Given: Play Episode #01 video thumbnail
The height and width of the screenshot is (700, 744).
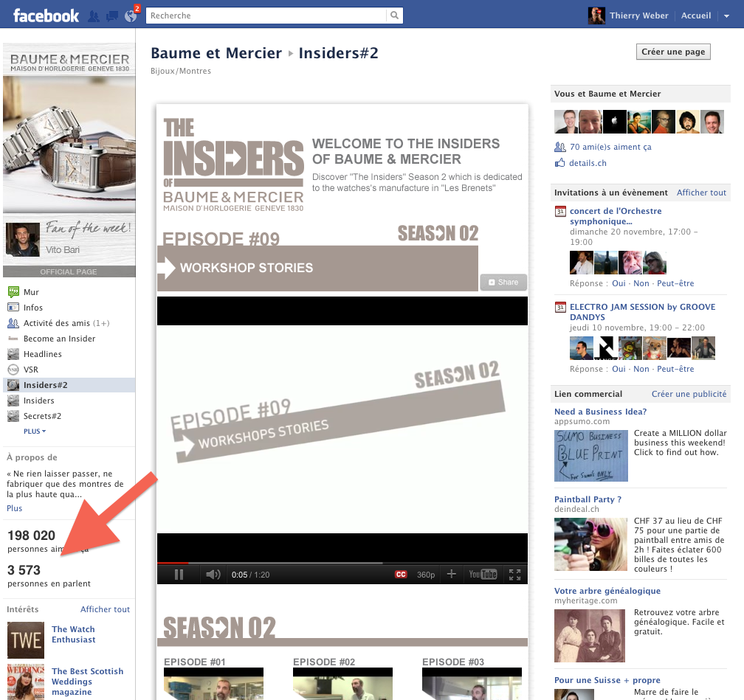Looking at the screenshot, I should (x=213, y=684).
